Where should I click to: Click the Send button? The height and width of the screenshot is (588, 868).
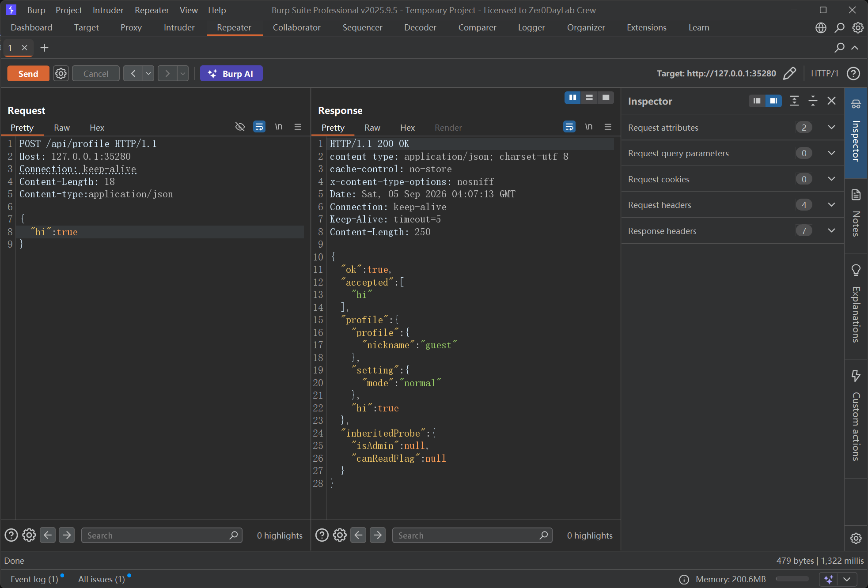click(28, 73)
